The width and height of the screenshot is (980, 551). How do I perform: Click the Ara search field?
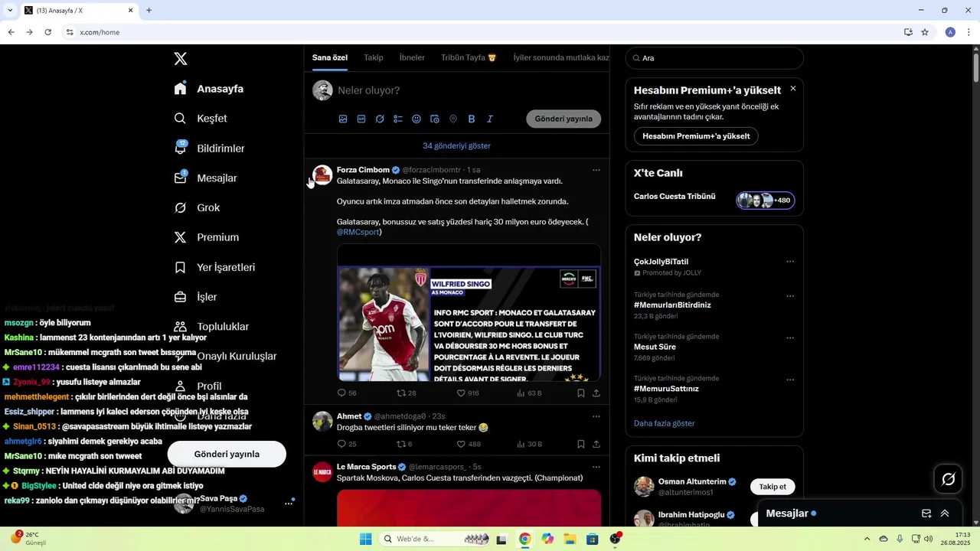tap(714, 58)
